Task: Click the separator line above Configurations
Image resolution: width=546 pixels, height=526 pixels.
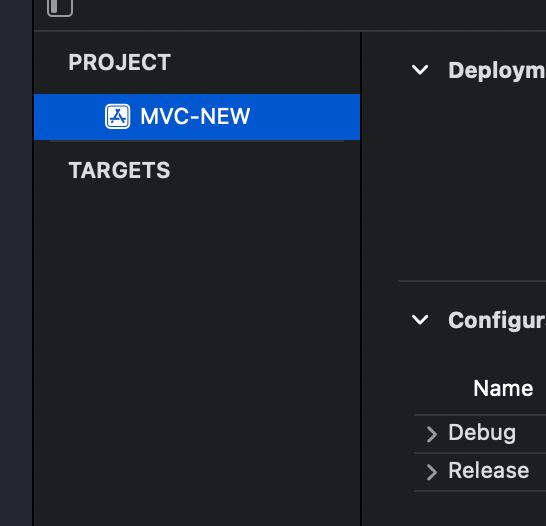Action: click(472, 281)
